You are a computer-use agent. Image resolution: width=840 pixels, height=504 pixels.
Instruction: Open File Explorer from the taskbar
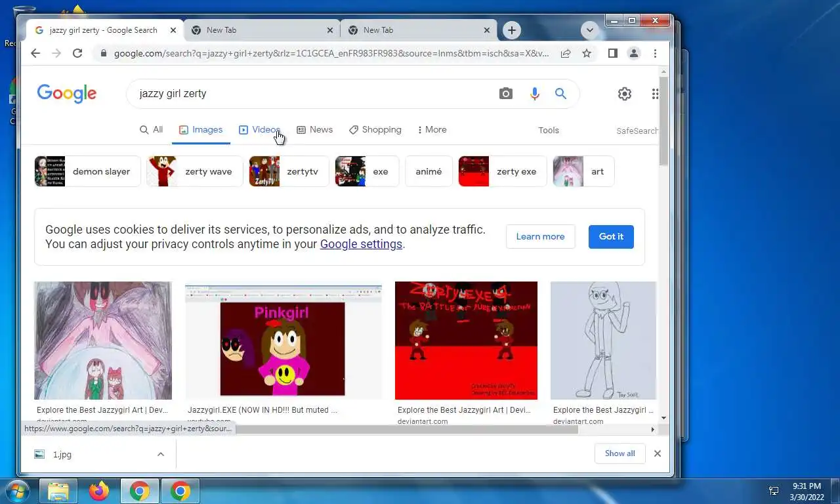tap(58, 491)
